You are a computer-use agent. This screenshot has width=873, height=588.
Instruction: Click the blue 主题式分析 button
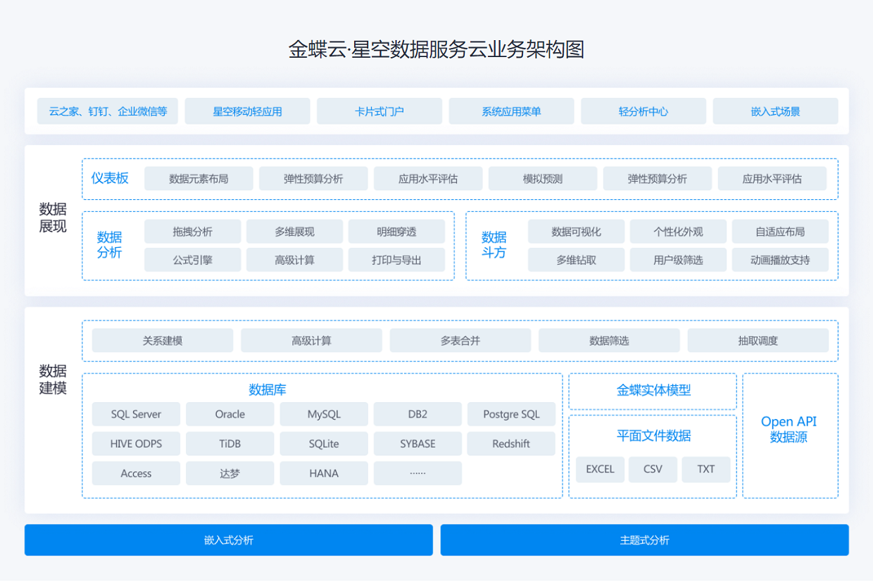tap(645, 540)
